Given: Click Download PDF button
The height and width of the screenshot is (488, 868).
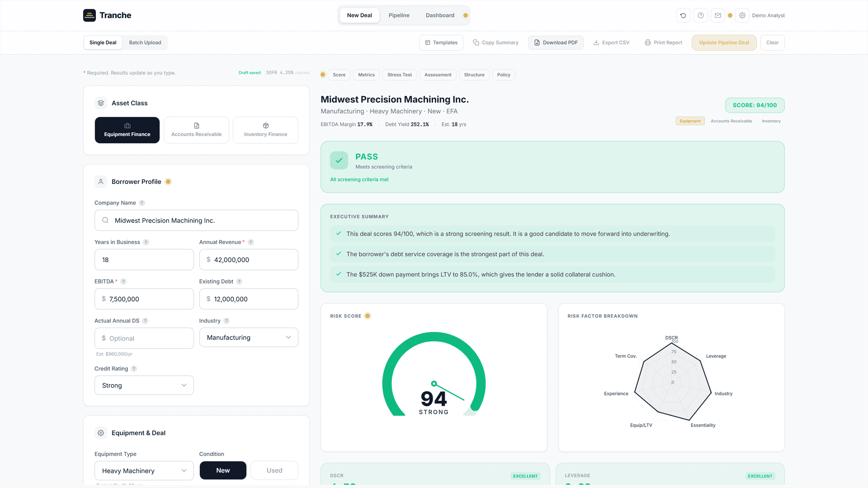Looking at the screenshot, I should pos(556,42).
